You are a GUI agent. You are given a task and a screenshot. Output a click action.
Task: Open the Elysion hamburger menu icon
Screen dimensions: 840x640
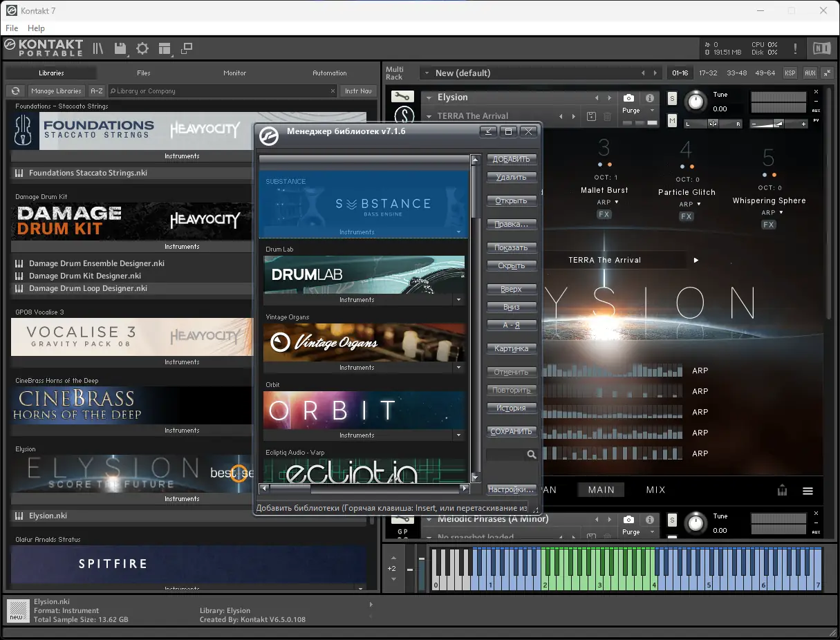pos(808,491)
